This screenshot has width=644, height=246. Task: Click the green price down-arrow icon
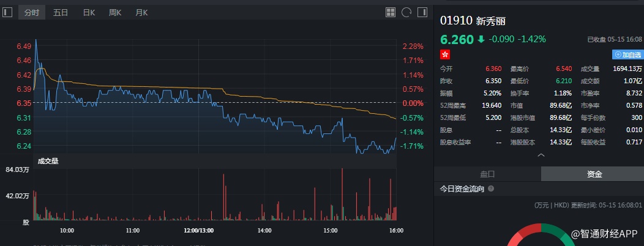(x=481, y=39)
